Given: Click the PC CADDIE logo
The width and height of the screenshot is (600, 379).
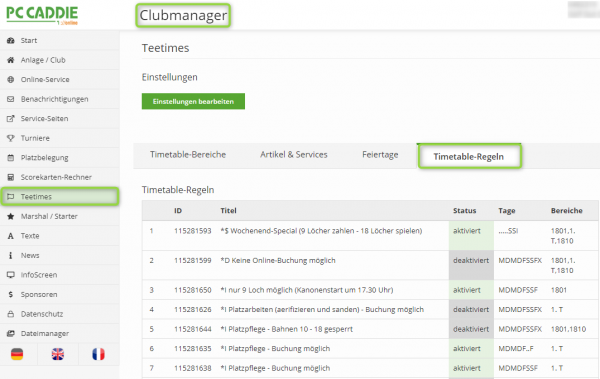Looking at the screenshot, I should click(x=42, y=15).
